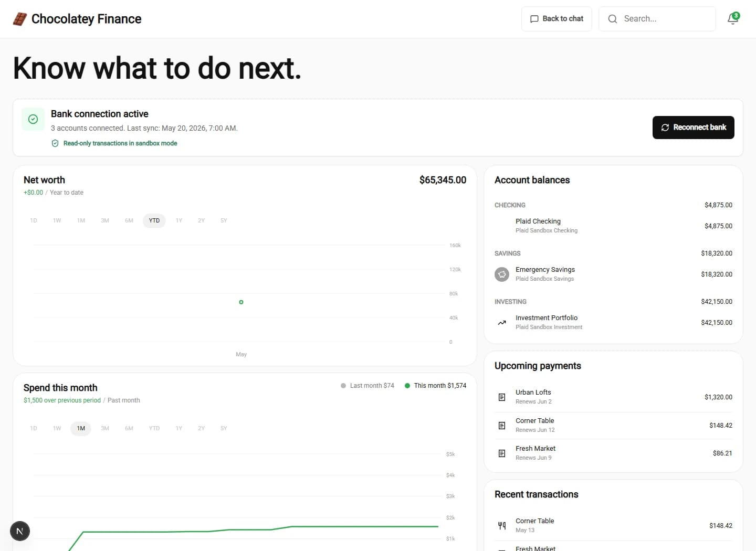This screenshot has height=551, width=756.
Task: Click the chocolate bar logo icon
Action: point(20,19)
